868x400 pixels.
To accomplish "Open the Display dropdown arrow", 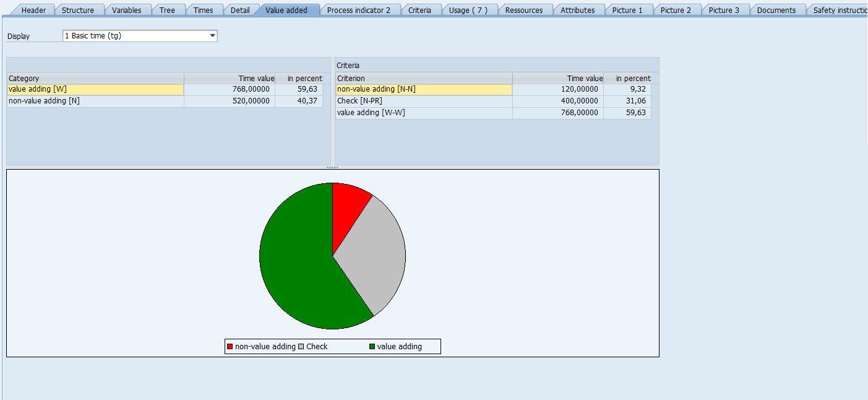I will (x=212, y=36).
